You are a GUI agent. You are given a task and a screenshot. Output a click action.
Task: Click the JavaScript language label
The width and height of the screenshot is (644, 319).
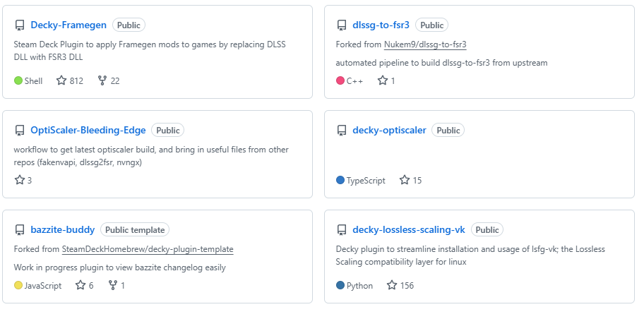point(43,286)
